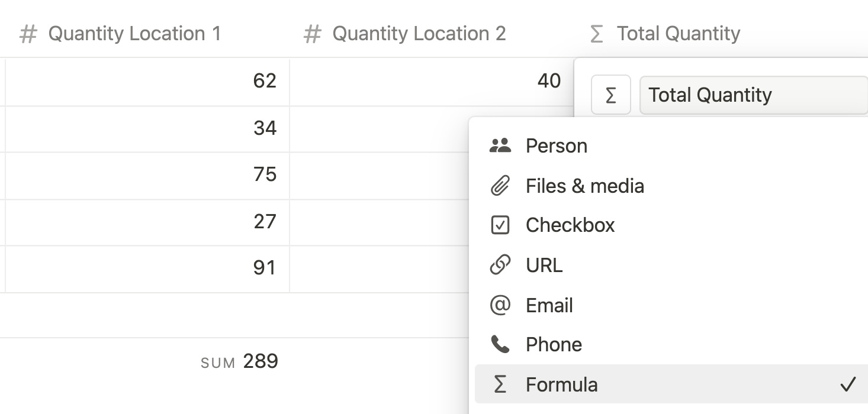
Task: Click the Total Quantity name input field
Action: click(752, 95)
